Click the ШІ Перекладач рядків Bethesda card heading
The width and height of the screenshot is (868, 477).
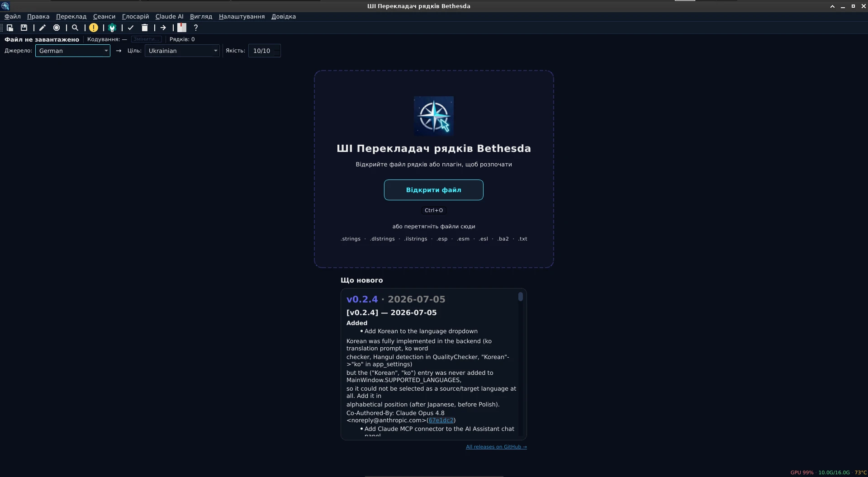[x=434, y=148]
